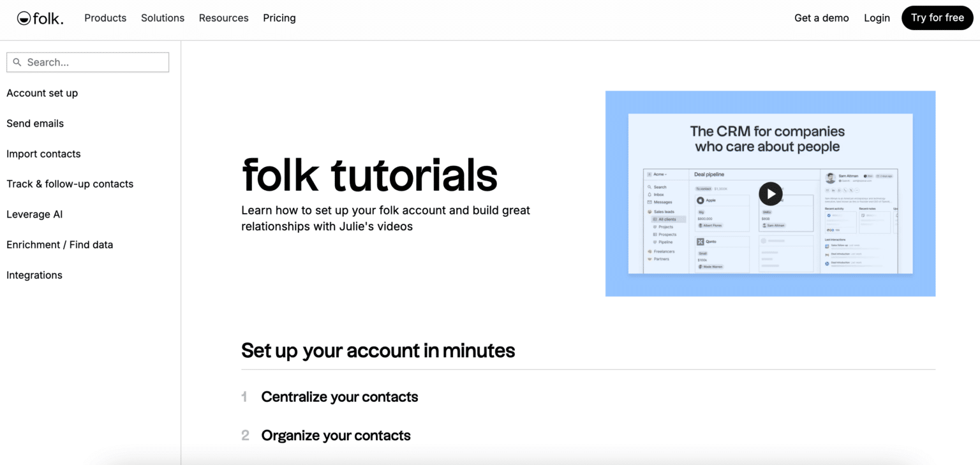Click the folk logo icon

click(23, 17)
